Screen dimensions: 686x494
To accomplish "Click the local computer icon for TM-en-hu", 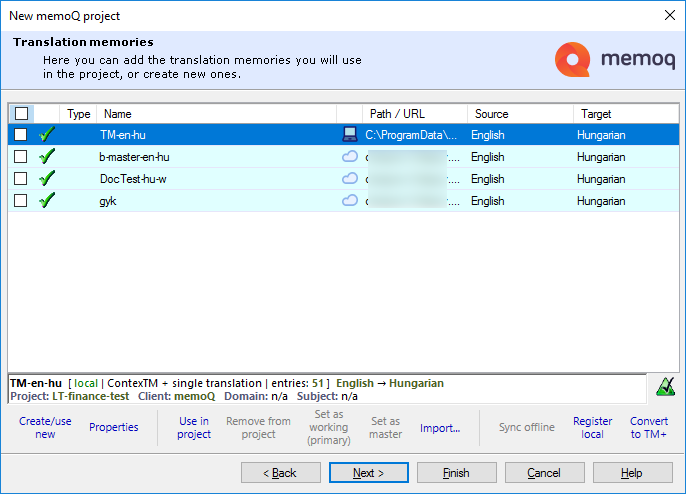I will coord(350,134).
